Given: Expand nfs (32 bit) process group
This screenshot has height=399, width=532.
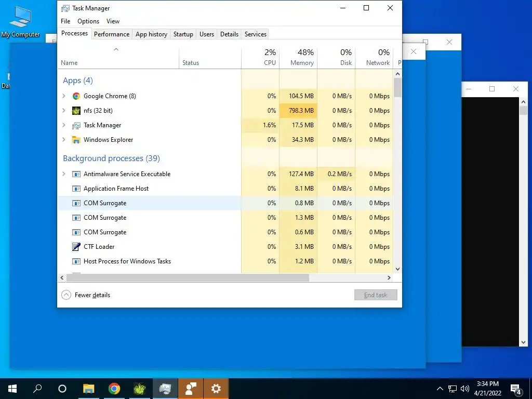Looking at the screenshot, I should point(64,111).
